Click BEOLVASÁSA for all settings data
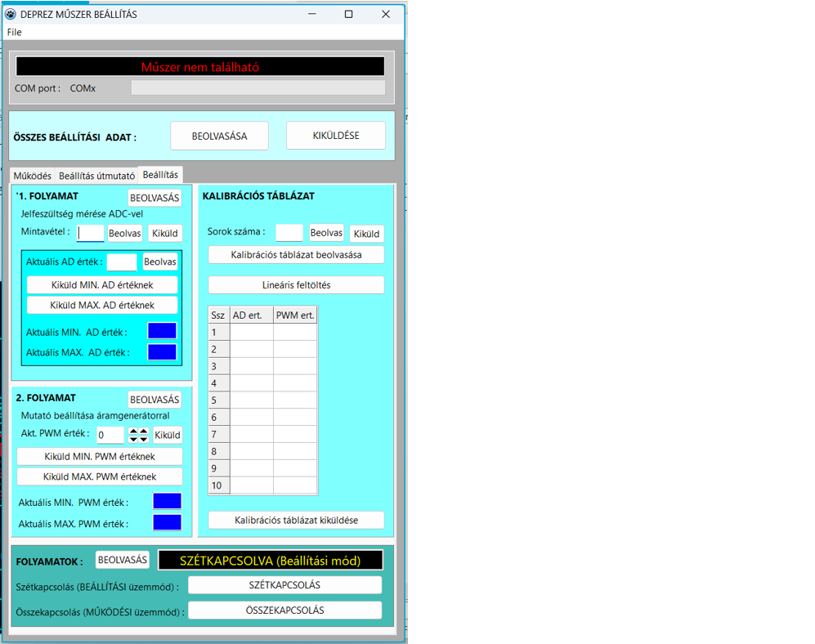815x644 pixels. coord(219,136)
